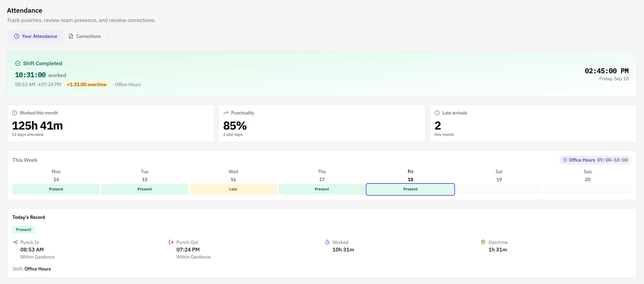Select Tuesday 15 Present day cell
Screen dimensions: 644x284
145,189
